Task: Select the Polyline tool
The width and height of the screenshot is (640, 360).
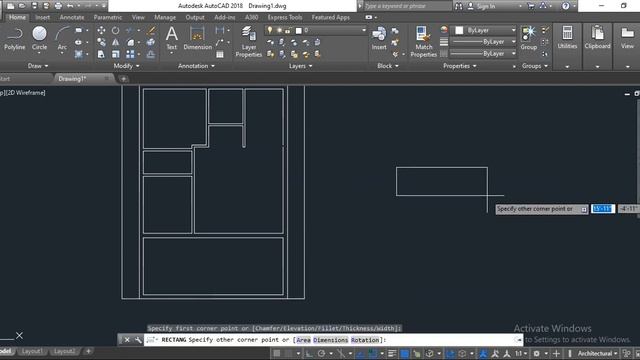Action: [15, 38]
